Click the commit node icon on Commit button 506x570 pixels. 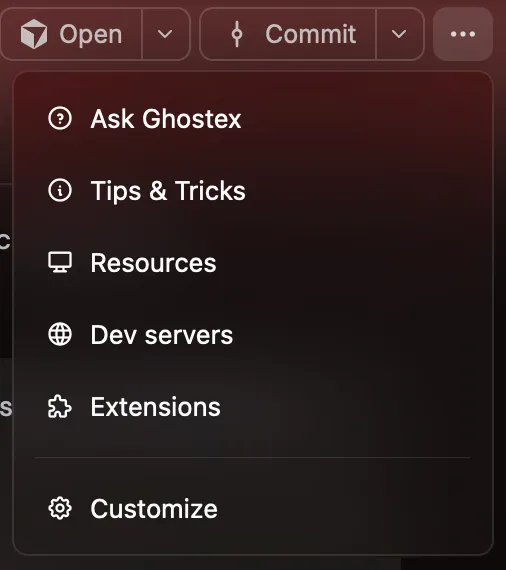point(237,34)
